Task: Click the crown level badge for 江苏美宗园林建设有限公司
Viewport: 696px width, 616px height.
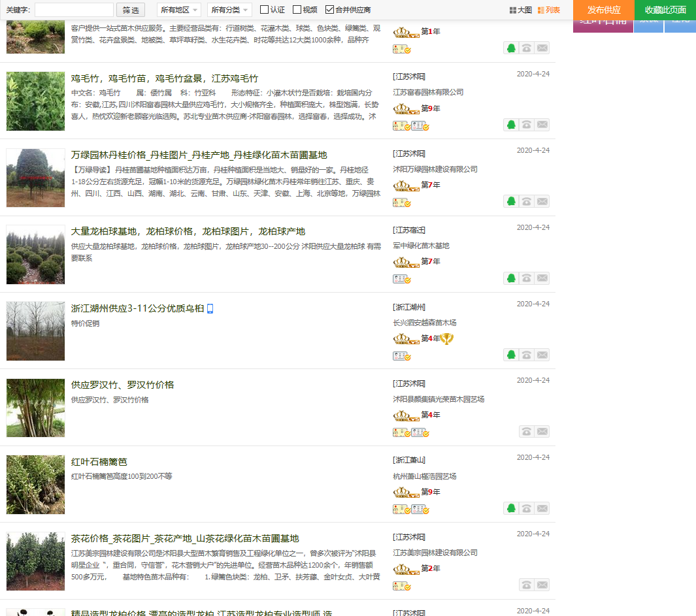Action: pyautogui.click(x=406, y=568)
